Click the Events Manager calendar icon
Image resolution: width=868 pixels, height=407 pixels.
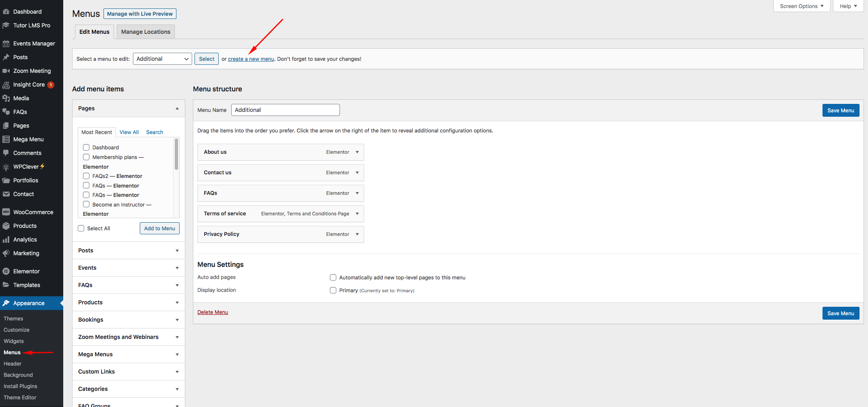pyautogui.click(x=6, y=43)
